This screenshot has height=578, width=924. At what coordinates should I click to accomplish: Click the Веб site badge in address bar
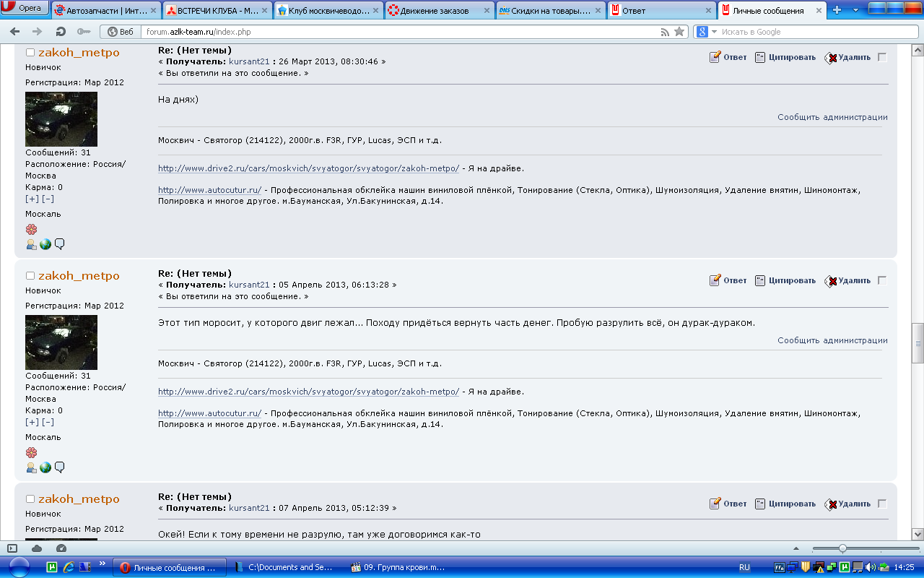pos(121,32)
